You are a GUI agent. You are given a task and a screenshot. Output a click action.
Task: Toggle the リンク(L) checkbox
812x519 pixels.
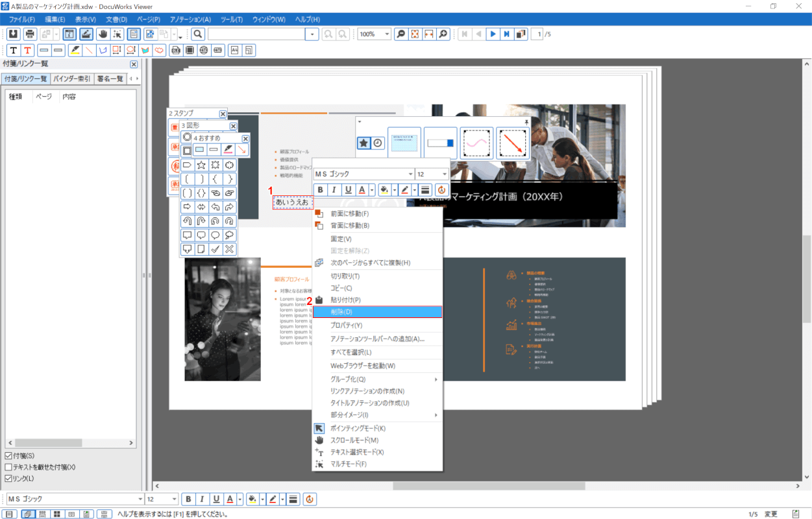click(8, 479)
